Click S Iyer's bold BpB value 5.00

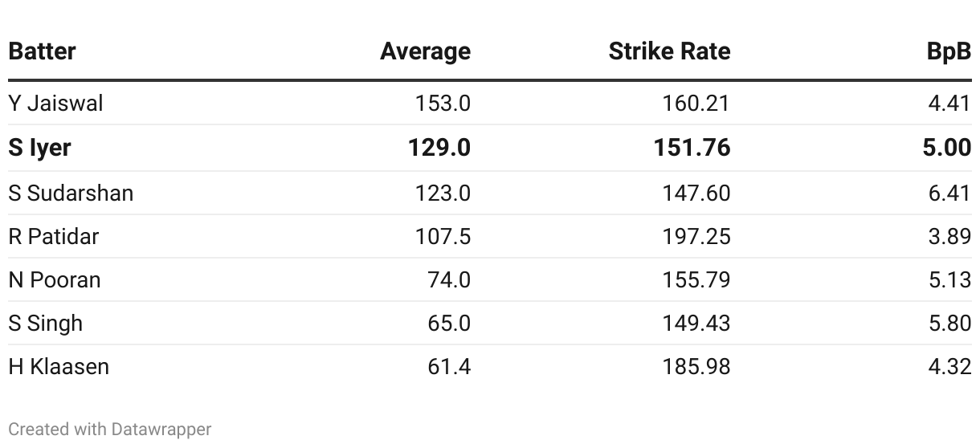(x=947, y=148)
